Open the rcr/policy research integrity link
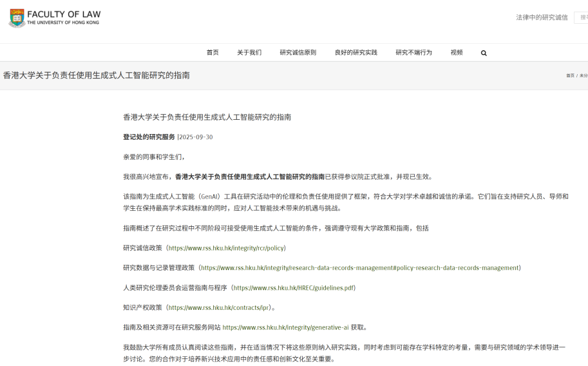The height and width of the screenshot is (366, 588). coord(227,248)
